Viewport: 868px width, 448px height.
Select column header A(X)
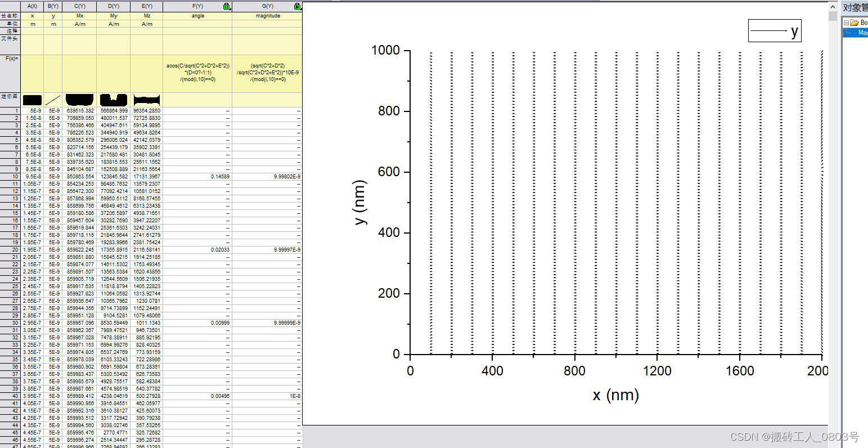click(x=32, y=7)
